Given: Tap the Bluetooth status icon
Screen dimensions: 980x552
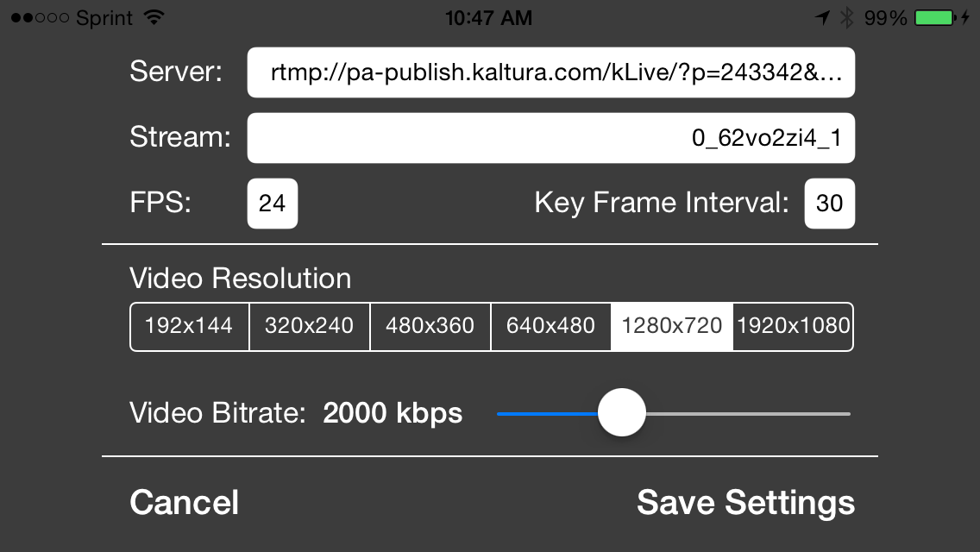Looking at the screenshot, I should pos(847,17).
